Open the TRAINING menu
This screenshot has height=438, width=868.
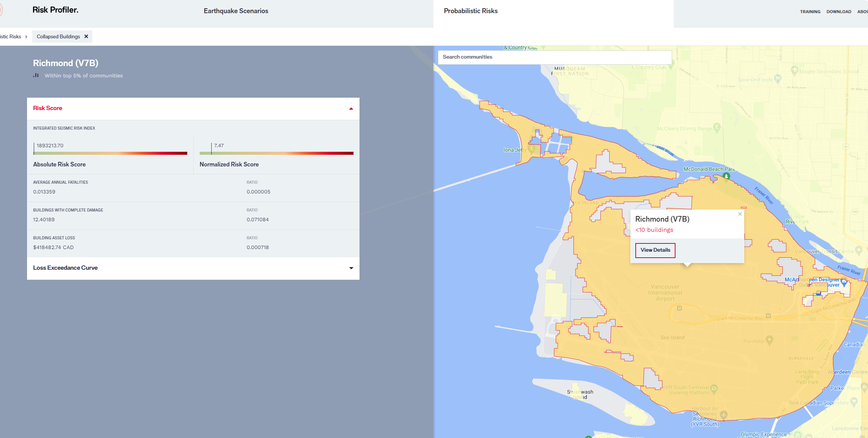click(810, 12)
